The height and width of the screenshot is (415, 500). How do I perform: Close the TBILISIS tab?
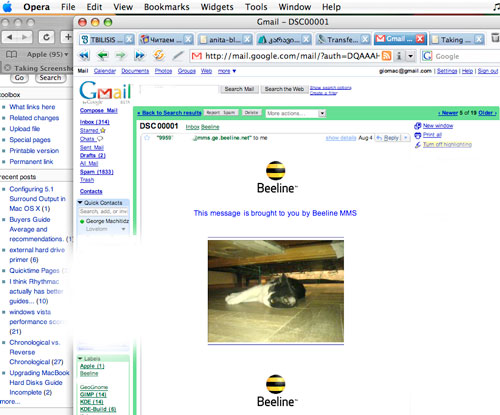point(129,39)
